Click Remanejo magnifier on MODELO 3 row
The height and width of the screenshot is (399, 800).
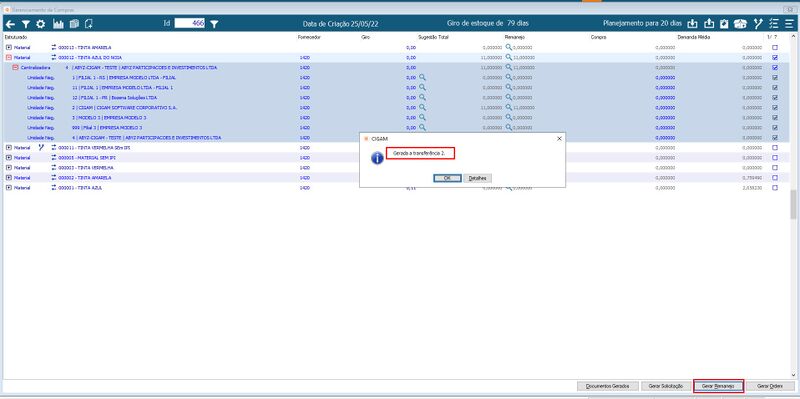tap(509, 117)
